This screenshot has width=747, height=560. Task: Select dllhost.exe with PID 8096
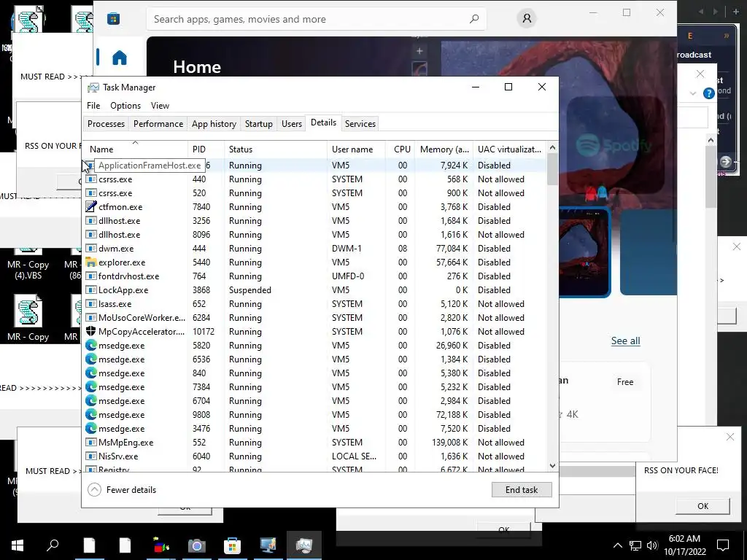coord(314,234)
